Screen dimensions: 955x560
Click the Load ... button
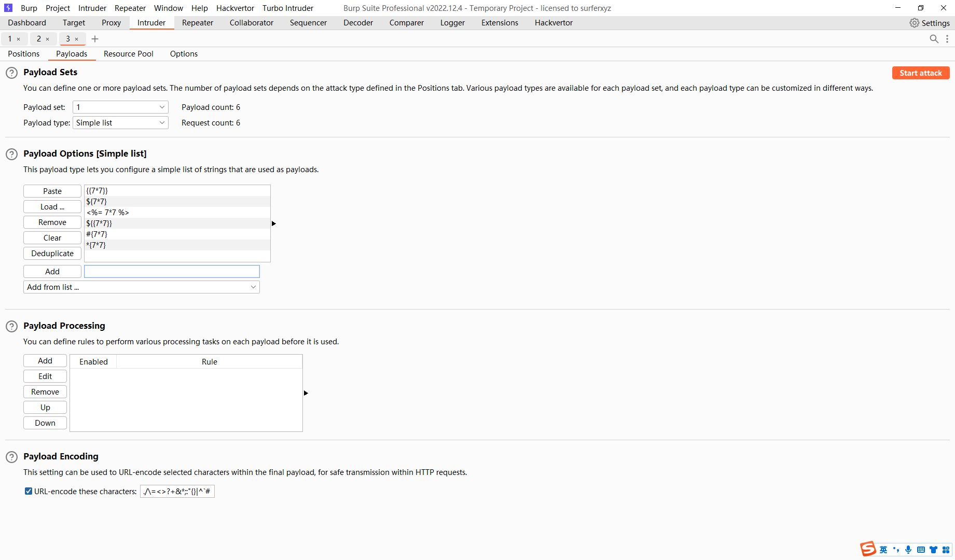point(52,207)
